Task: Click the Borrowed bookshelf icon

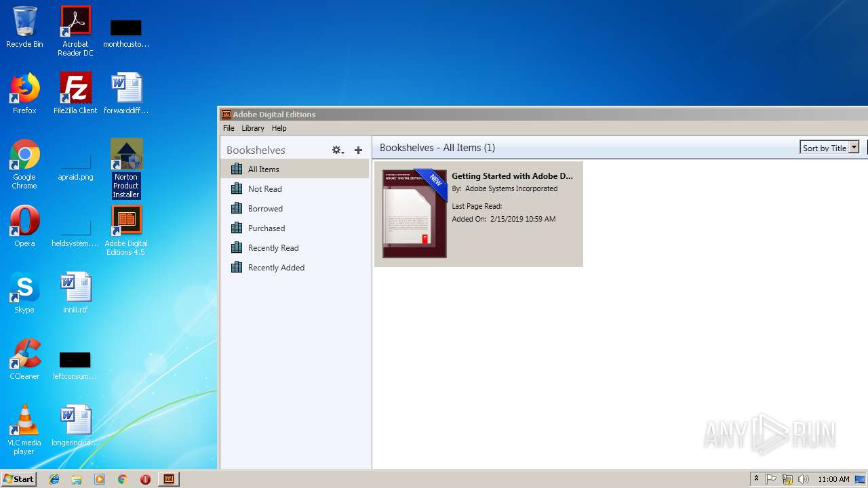Action: pos(237,208)
